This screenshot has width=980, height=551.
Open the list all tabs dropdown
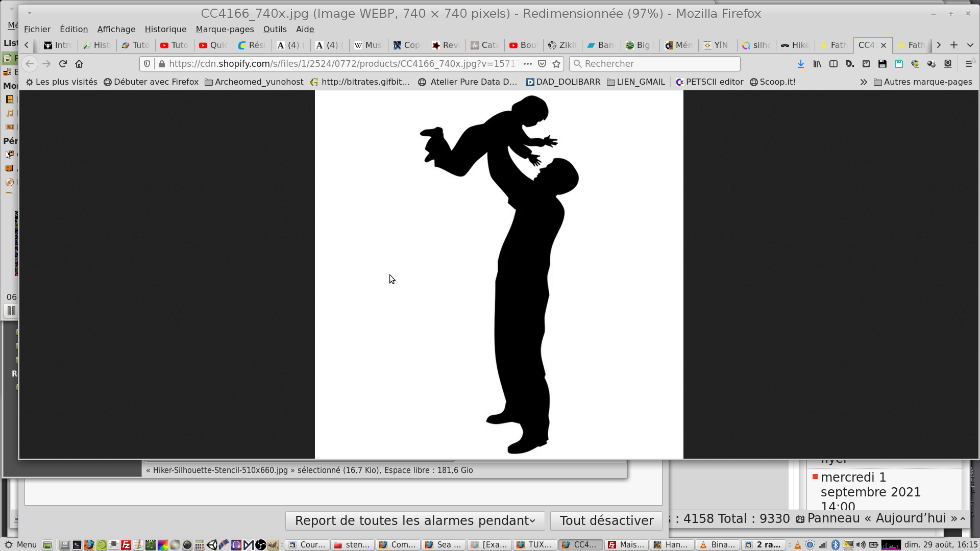970,45
